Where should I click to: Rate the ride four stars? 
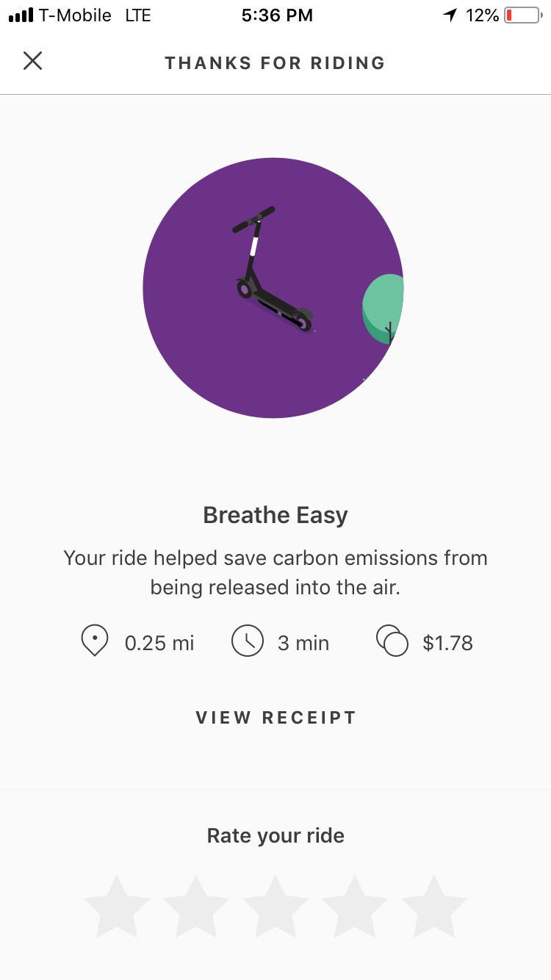(x=355, y=906)
